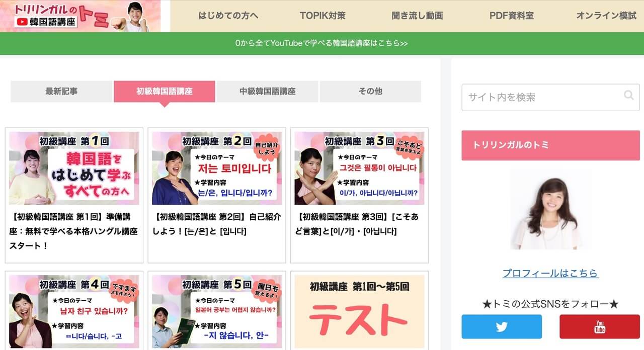Click the トリリンガルのトミ site logo
Screen dimensions: 644x350
coord(80,16)
